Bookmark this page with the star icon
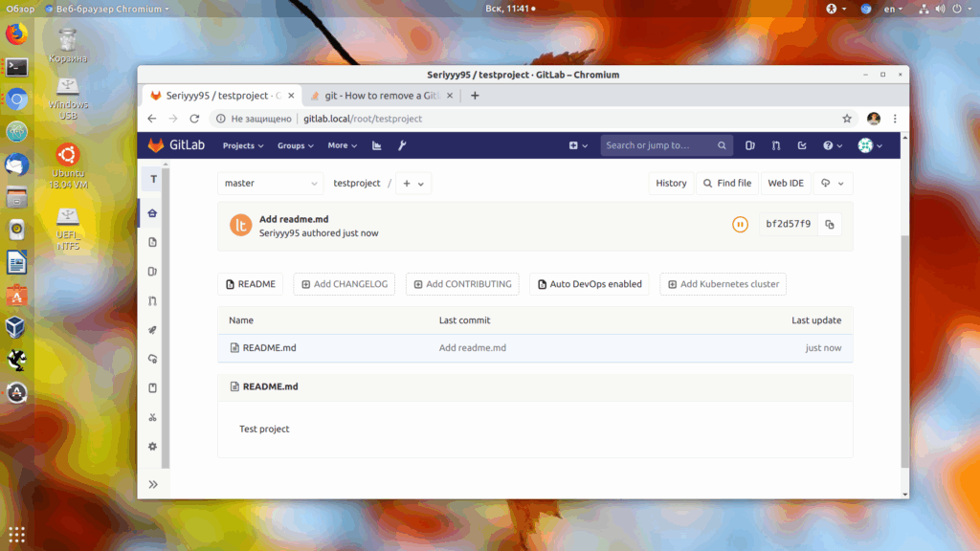Viewport: 980px width, 551px height. coord(847,119)
